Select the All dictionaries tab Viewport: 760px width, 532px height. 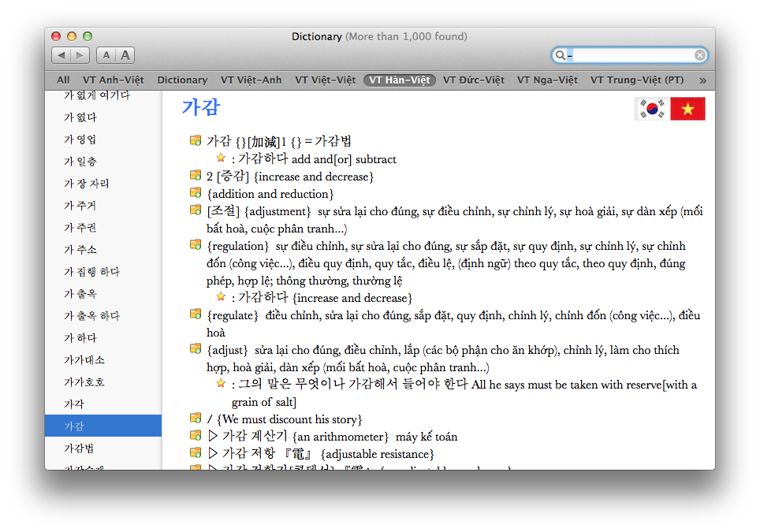63,80
